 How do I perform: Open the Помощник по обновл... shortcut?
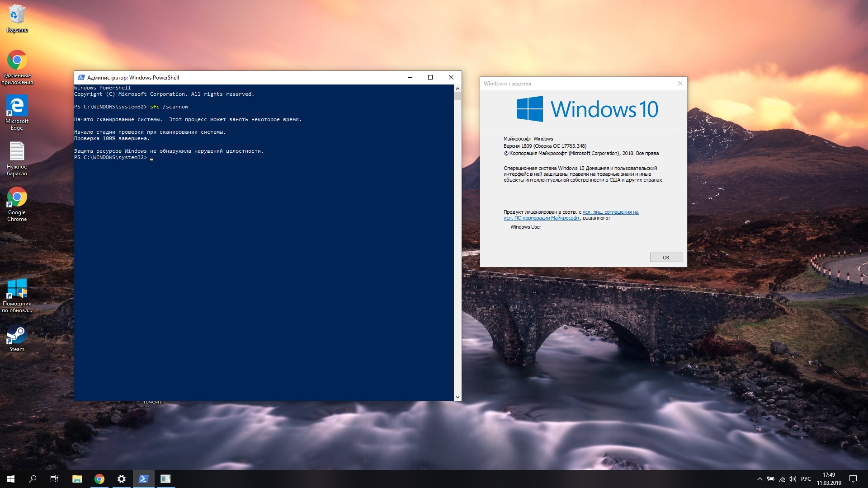(17, 296)
